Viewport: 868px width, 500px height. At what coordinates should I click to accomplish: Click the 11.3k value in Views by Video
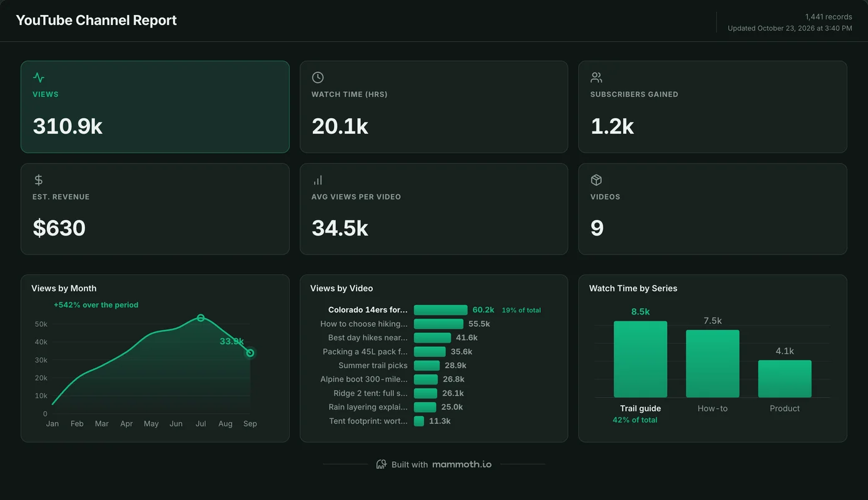[440, 421]
